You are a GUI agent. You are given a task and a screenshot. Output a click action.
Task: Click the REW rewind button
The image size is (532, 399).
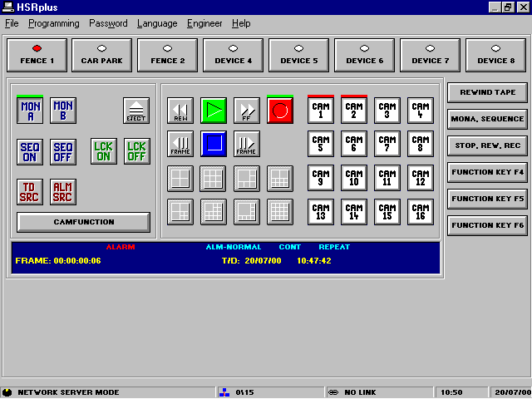[x=180, y=111]
